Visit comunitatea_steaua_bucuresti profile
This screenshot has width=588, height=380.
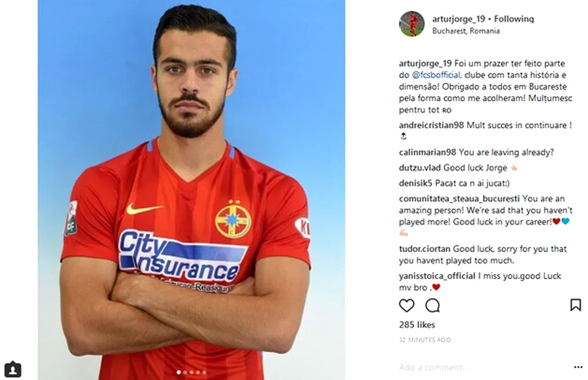click(x=459, y=199)
